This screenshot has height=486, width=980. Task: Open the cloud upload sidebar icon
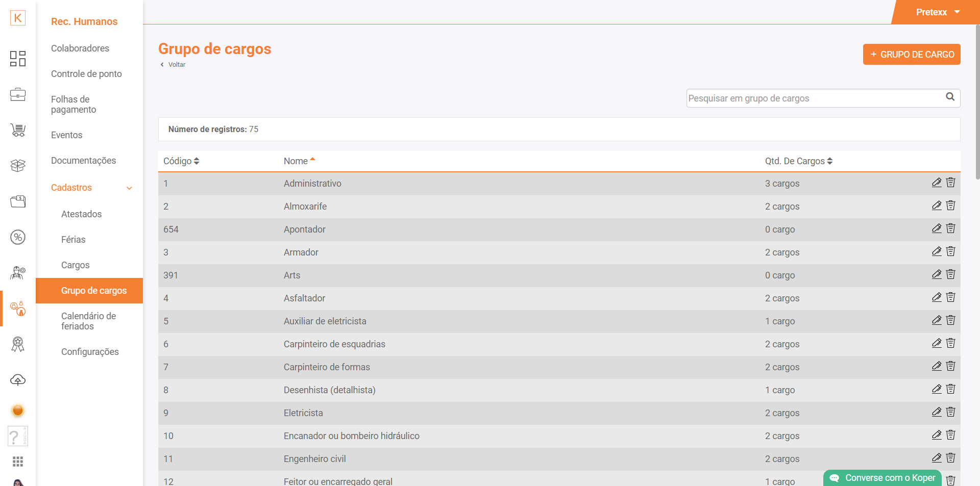coord(18,380)
